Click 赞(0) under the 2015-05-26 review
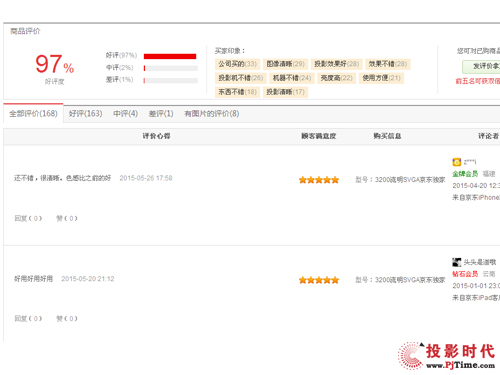The height and width of the screenshot is (375, 500). (x=67, y=218)
